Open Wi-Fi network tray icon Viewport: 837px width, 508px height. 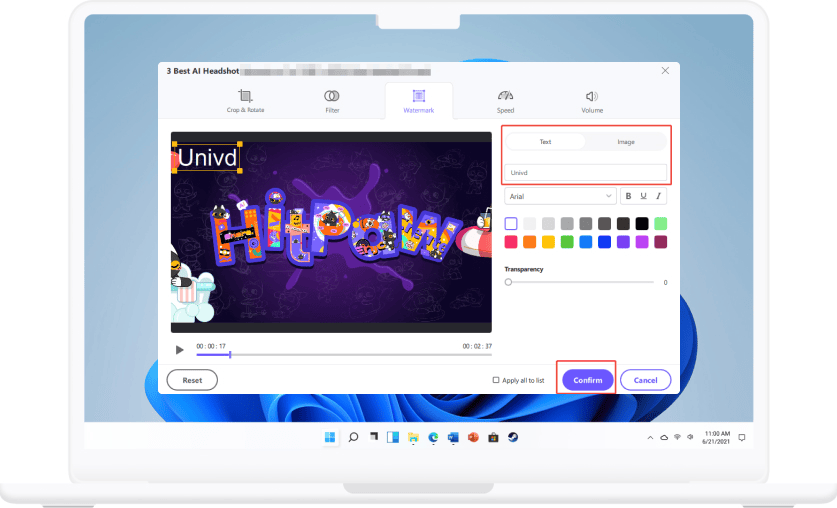[677, 437]
